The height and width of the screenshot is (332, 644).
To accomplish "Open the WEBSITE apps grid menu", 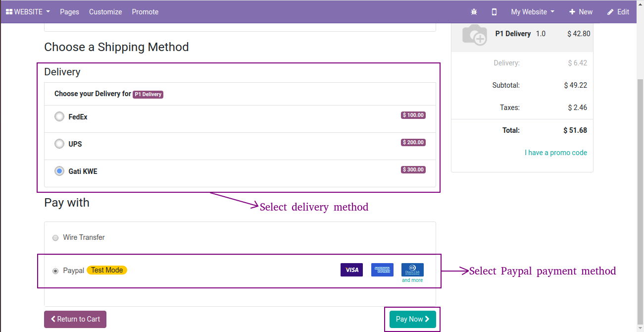I will click(x=28, y=12).
